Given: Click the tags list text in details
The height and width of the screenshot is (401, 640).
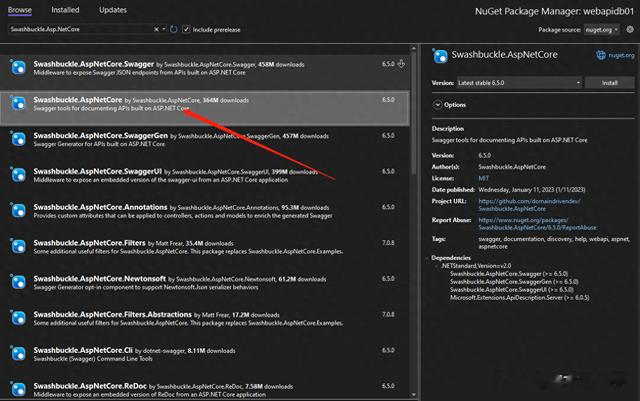Looking at the screenshot, I should pos(554,243).
